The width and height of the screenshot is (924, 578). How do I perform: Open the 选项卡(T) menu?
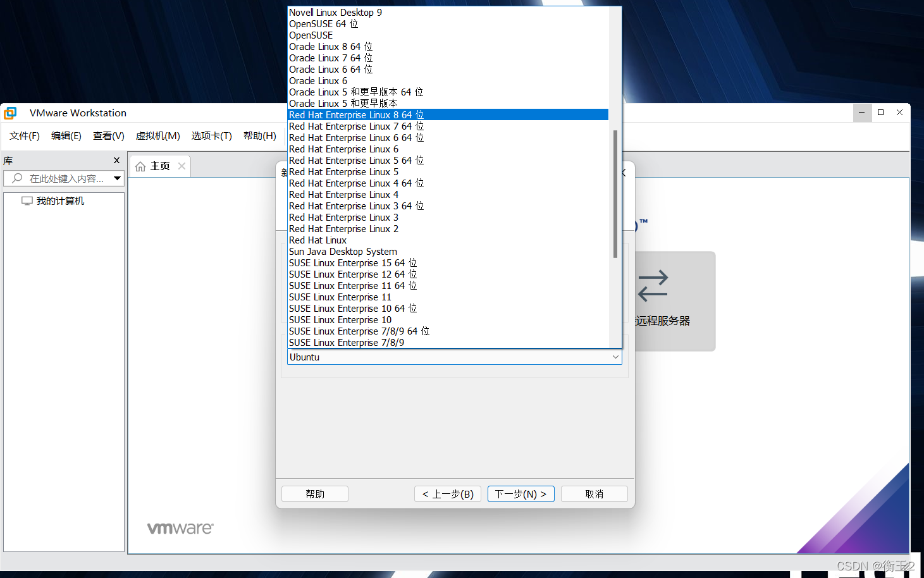(x=212, y=136)
